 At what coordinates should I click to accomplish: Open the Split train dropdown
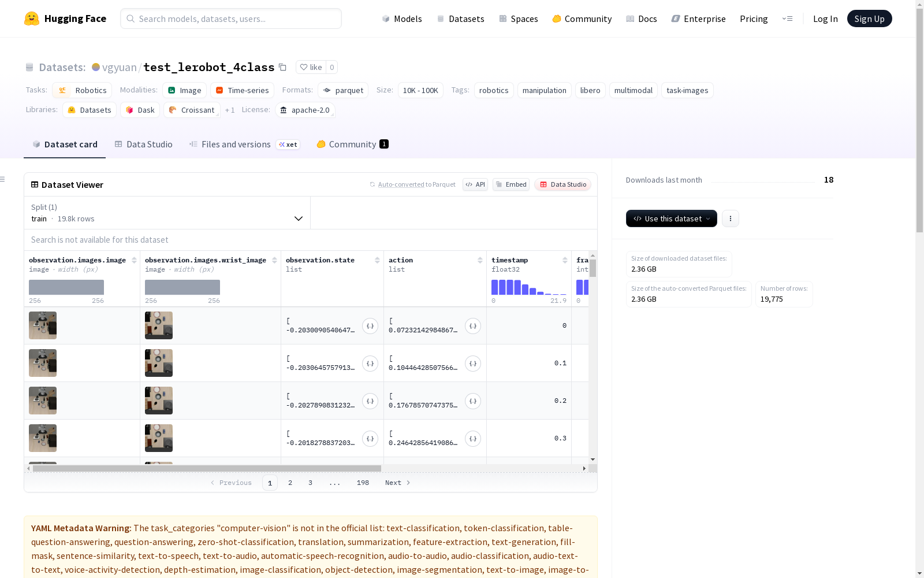167,213
